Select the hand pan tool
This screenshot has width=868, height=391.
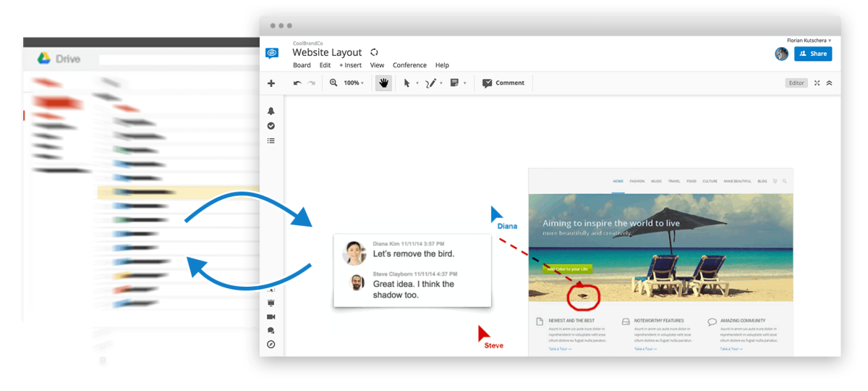[x=383, y=83]
